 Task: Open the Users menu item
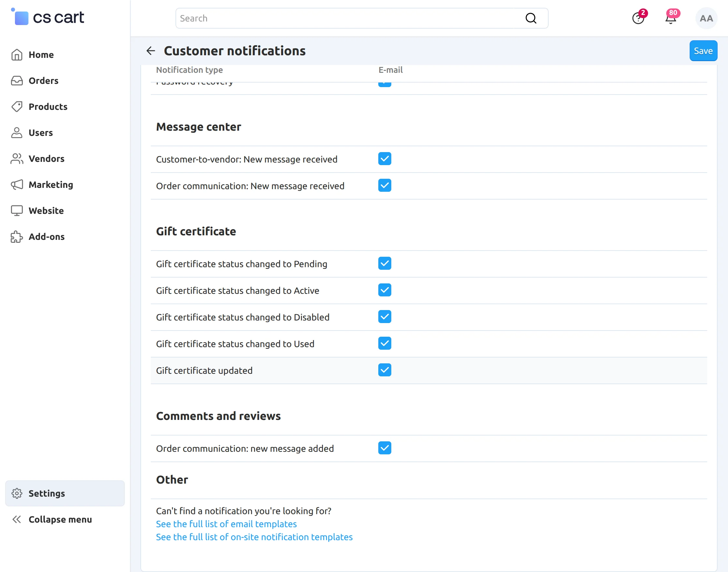[x=65, y=133]
